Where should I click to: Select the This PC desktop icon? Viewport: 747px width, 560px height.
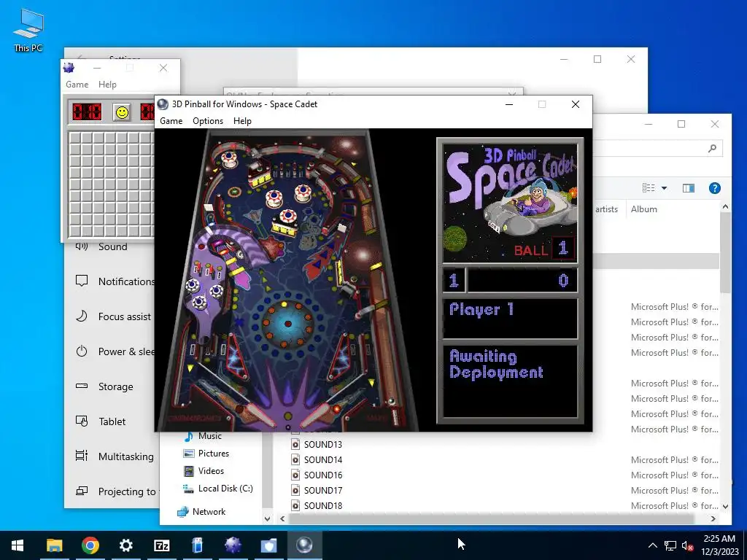(x=28, y=31)
